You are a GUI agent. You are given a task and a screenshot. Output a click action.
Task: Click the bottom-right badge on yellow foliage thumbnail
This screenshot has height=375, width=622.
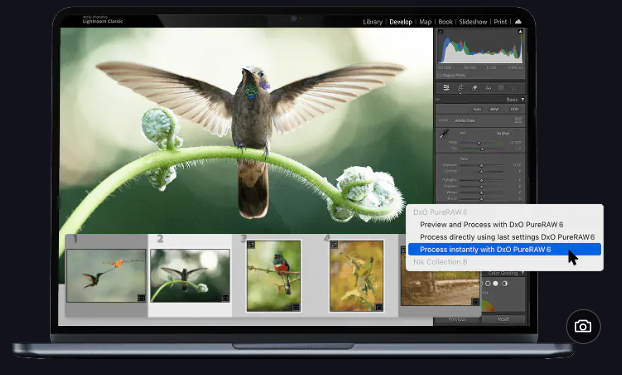(x=379, y=307)
